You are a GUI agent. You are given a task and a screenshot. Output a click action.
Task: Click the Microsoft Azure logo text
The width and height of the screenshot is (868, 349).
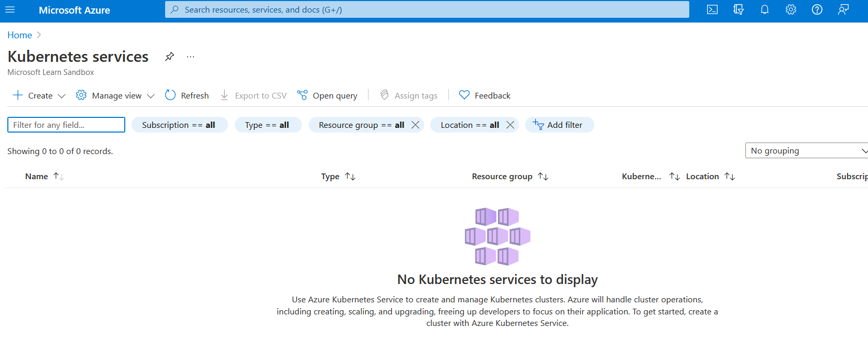pos(74,10)
